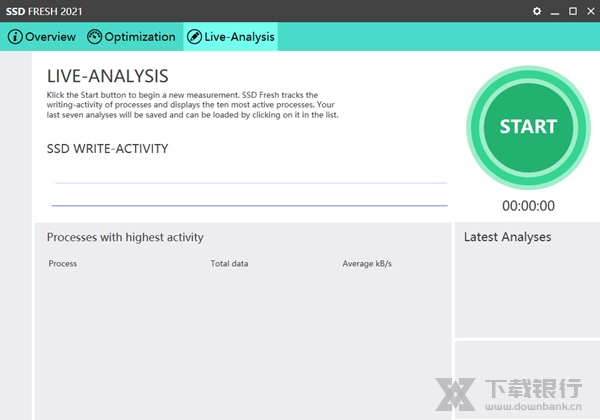Switch to the Overview tab

[50, 37]
